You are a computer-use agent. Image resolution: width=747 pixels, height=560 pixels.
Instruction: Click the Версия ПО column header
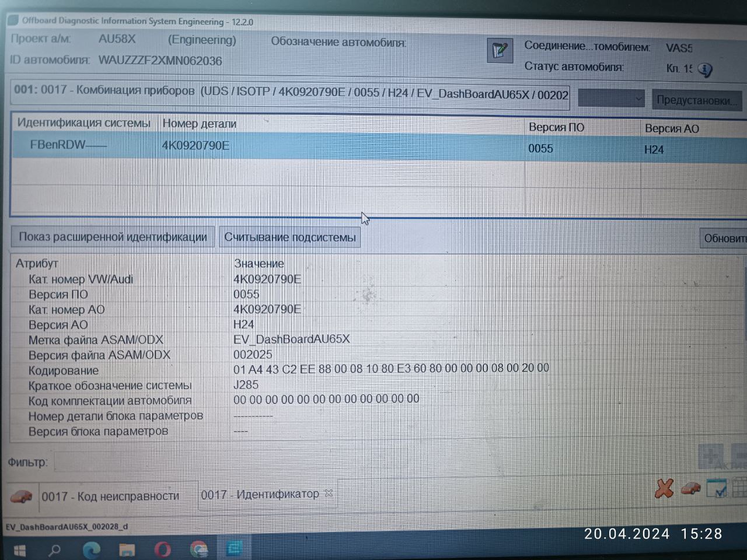click(556, 127)
